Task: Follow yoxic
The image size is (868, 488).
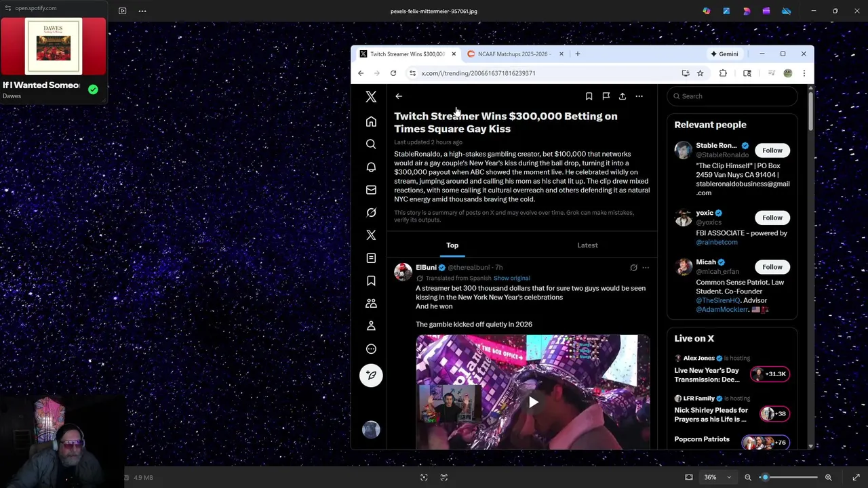Action: click(x=772, y=218)
